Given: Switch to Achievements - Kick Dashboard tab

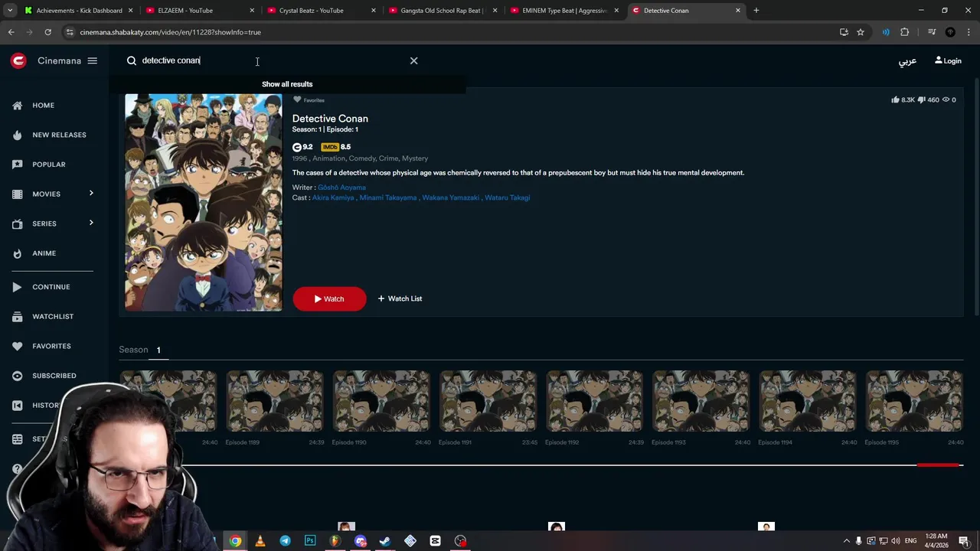Looking at the screenshot, I should (79, 11).
